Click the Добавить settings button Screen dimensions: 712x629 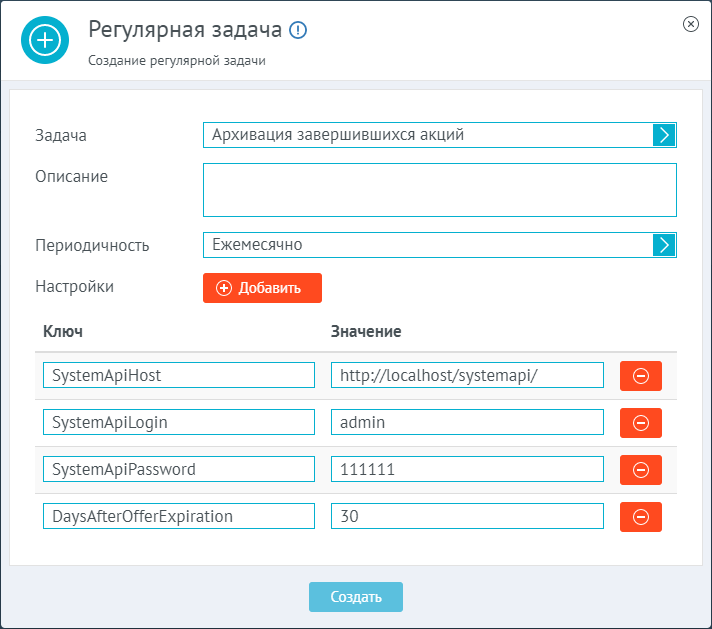coord(262,288)
